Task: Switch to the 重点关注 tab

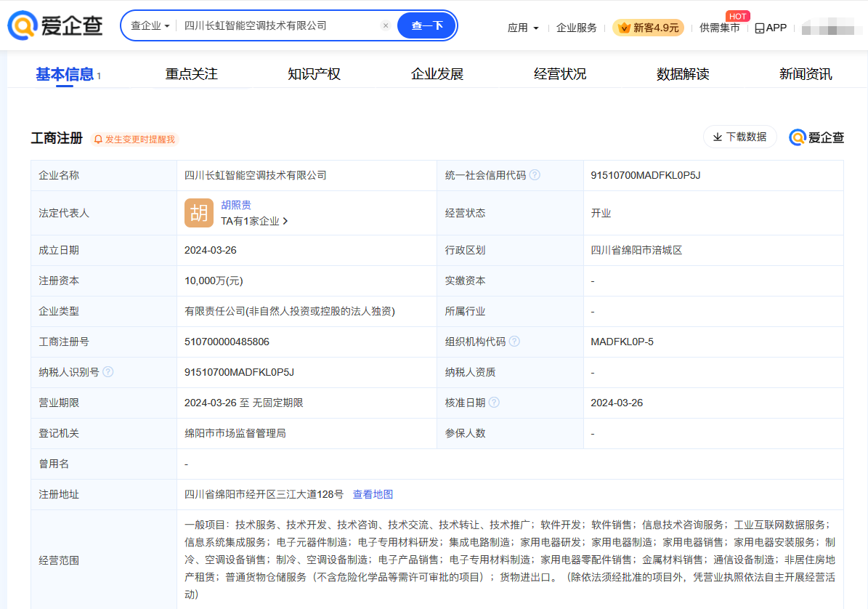Action: click(192, 74)
